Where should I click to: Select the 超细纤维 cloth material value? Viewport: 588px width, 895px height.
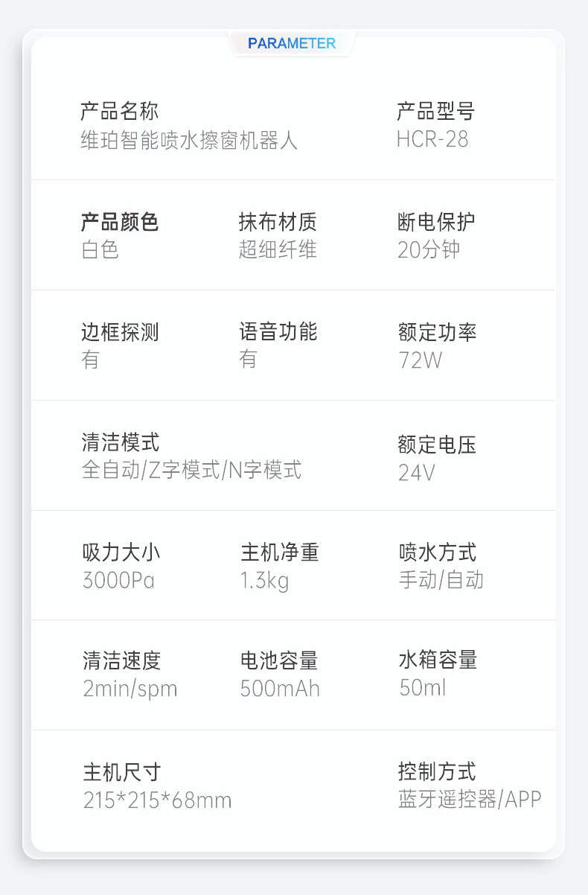(278, 249)
